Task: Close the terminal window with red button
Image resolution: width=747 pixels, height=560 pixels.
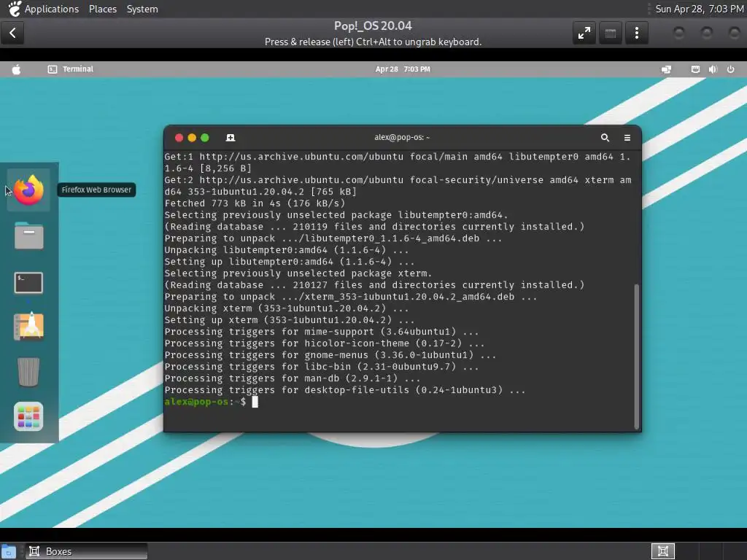Action: point(179,138)
